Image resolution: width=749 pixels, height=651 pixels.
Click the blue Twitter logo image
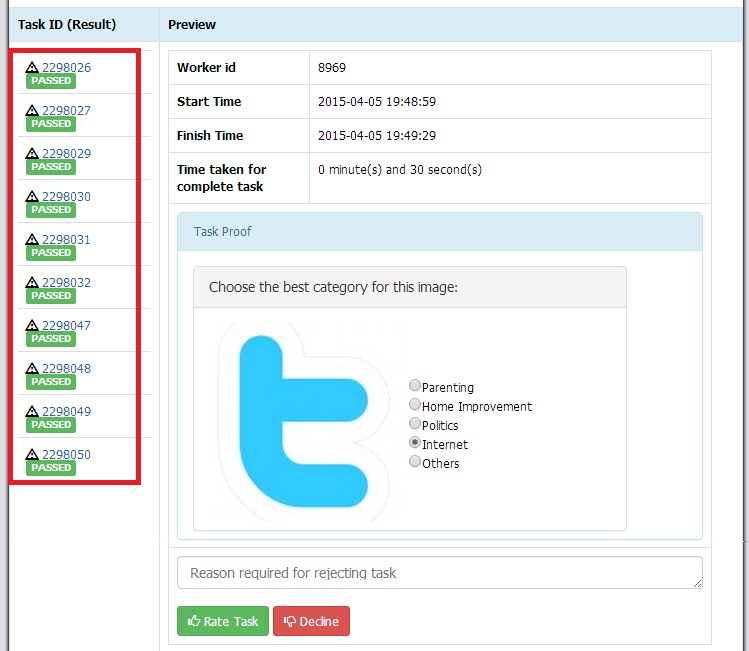[304, 422]
